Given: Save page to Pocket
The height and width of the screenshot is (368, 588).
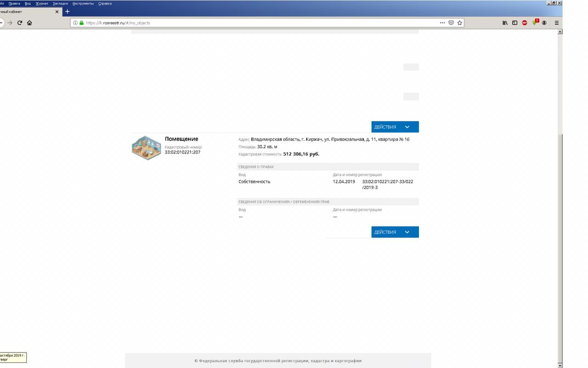Looking at the screenshot, I should pyautogui.click(x=451, y=23).
